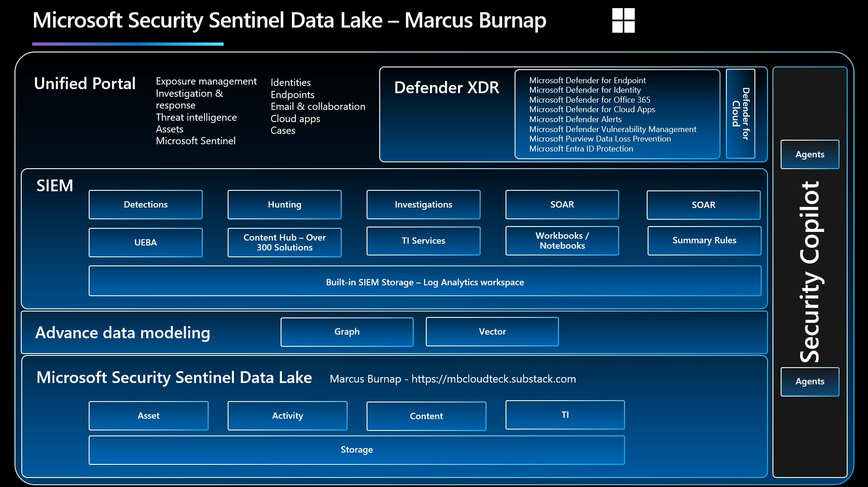The width and height of the screenshot is (868, 487).
Task: Select the Vector box
Action: 492,331
